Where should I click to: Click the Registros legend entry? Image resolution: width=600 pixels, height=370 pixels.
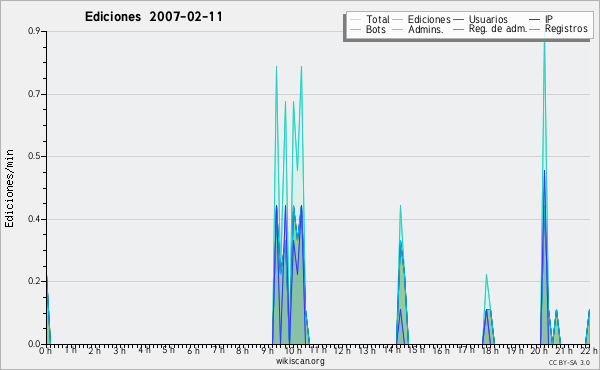coord(559,29)
